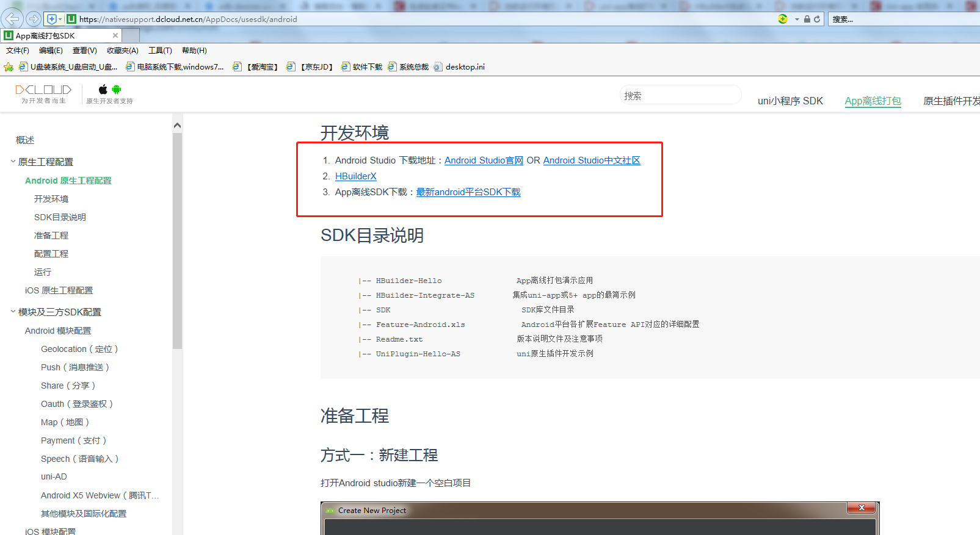
Task: Close the App离线打包SDK tab
Action: [115, 35]
